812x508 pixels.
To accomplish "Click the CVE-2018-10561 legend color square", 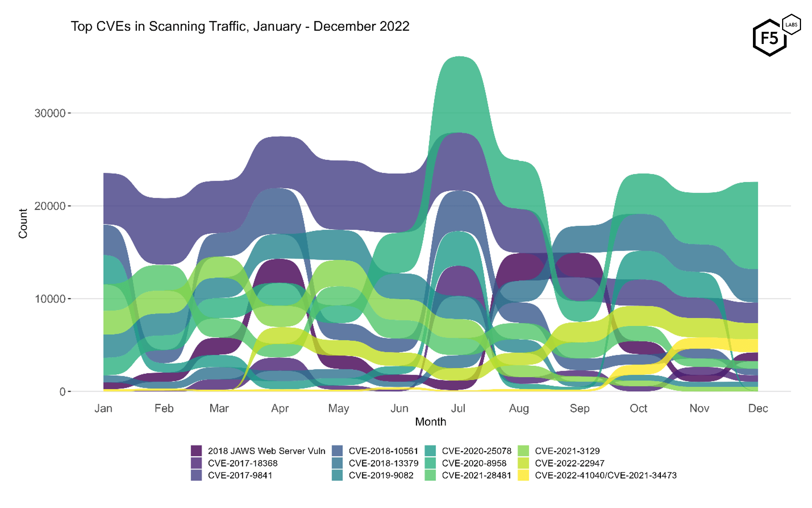I will click(337, 451).
